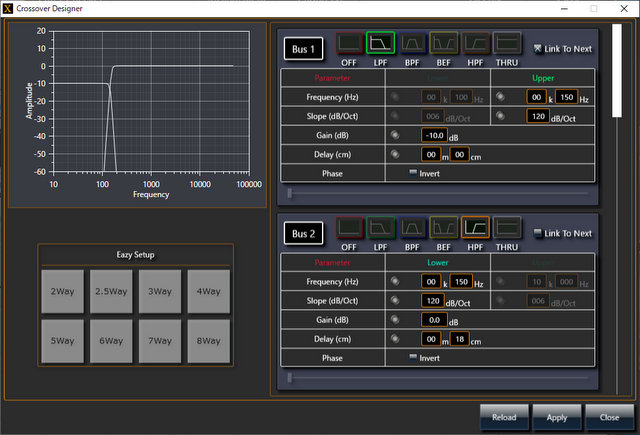Pick the HPF filter for Bus 1
640x435 pixels.
coord(476,43)
